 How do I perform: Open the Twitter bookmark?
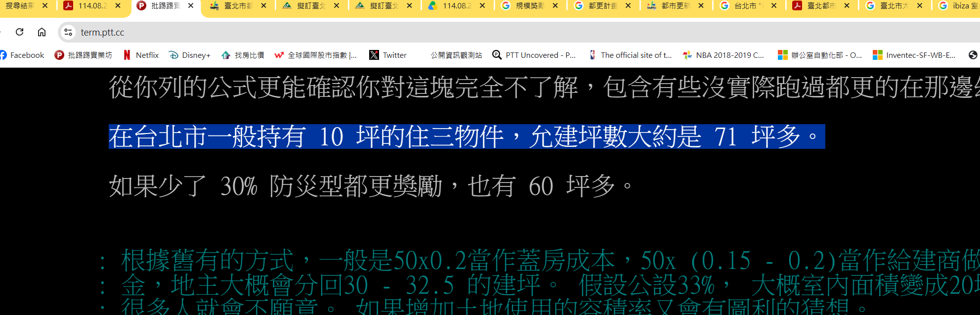coord(388,55)
